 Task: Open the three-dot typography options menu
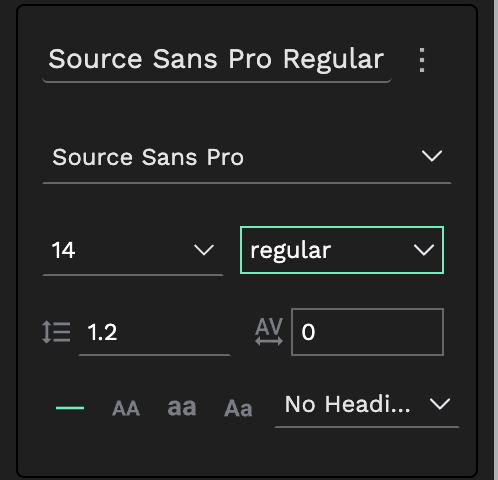[x=422, y=60]
